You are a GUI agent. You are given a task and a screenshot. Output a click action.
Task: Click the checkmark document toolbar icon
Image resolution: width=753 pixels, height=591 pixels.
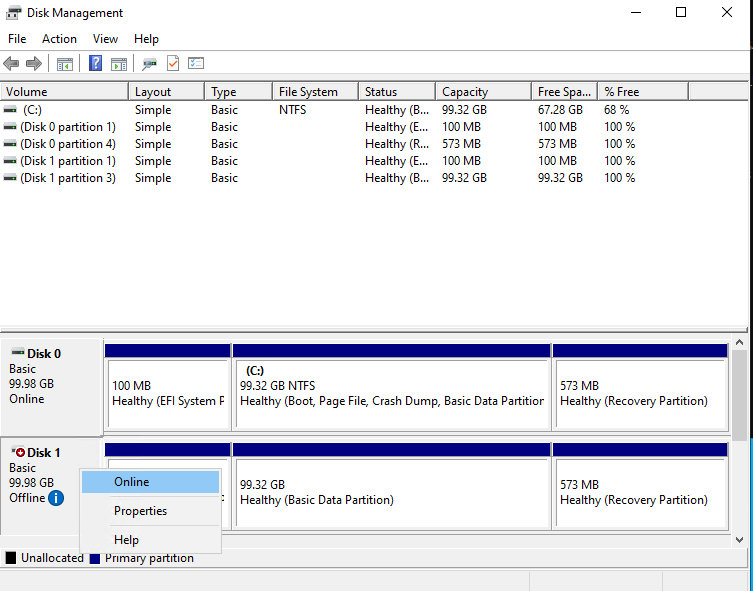click(x=173, y=64)
